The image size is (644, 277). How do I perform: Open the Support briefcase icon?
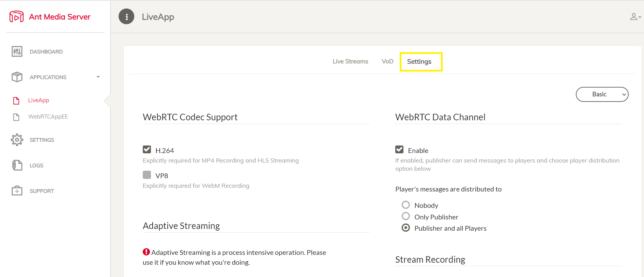[17, 191]
